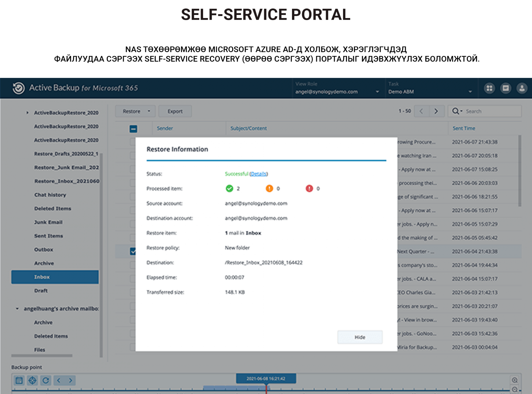Image resolution: width=532 pixels, height=394 pixels.
Task: Refresh the backup point timeline
Action: click(46, 380)
